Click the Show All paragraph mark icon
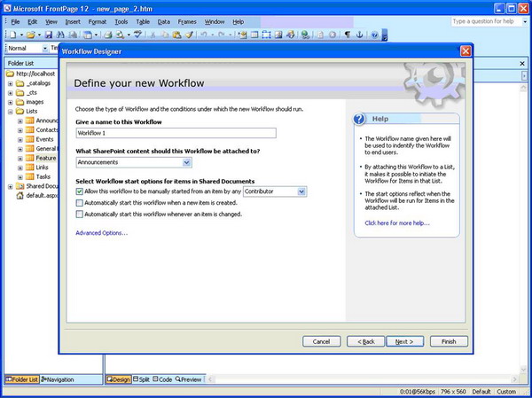Viewport: 532px width, 398px height. coord(347,35)
